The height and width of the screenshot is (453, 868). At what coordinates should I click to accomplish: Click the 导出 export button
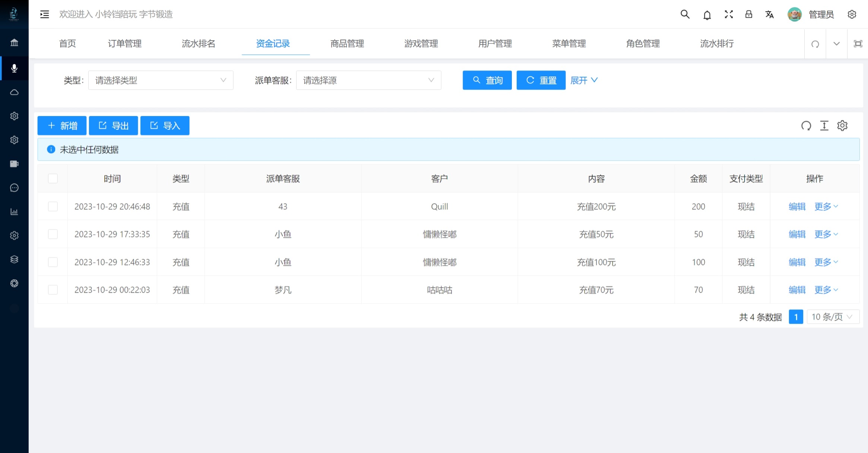pos(113,126)
